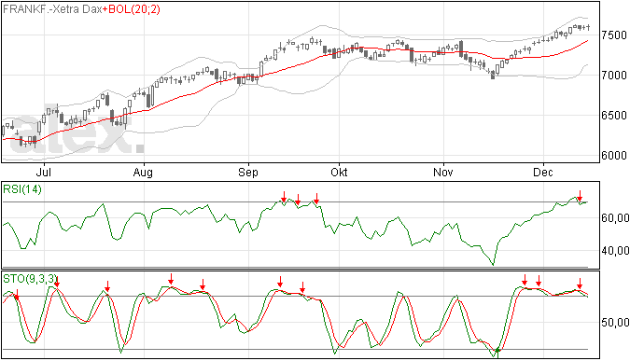The image size is (644, 361).
Task: Click the 40,00 RSI axis value
Action: point(615,251)
